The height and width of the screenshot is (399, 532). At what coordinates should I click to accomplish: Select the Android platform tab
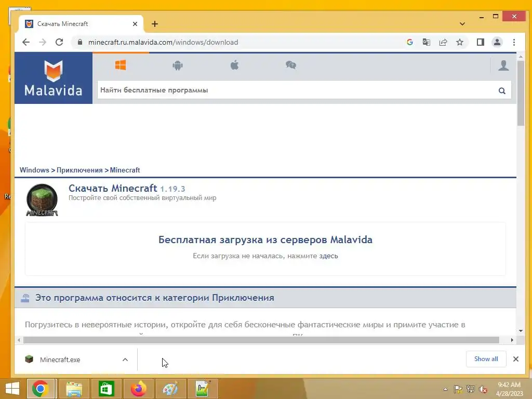pos(178,65)
